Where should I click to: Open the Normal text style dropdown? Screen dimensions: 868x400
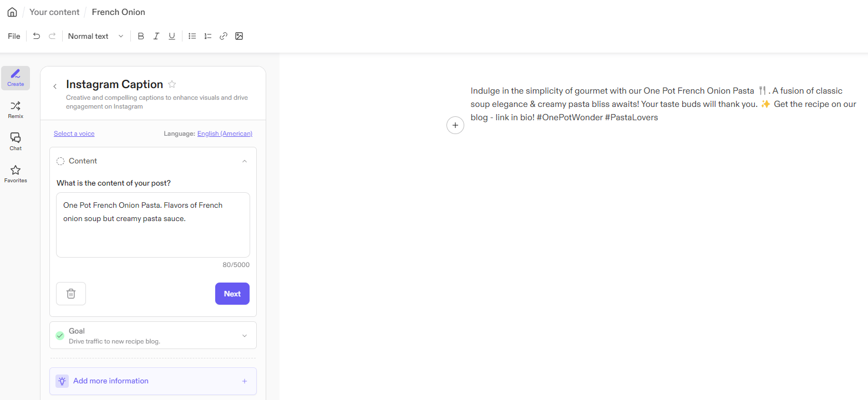pyautogui.click(x=95, y=36)
